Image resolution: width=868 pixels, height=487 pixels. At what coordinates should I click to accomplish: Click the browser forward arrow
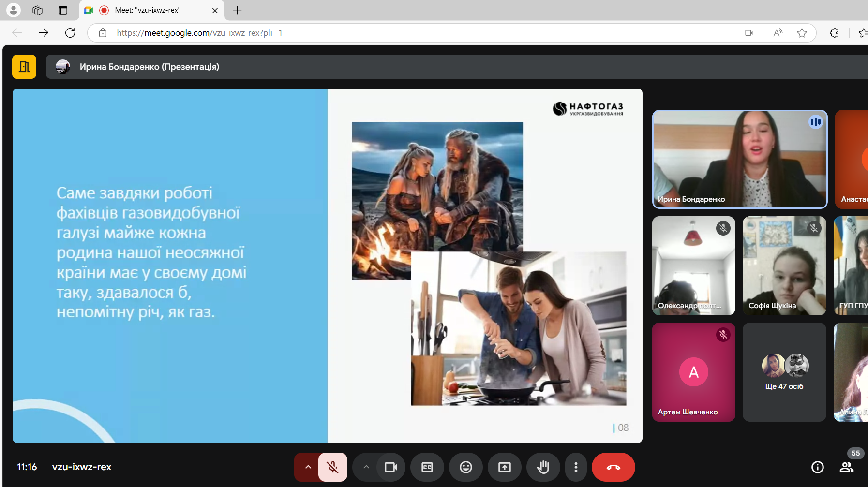44,33
